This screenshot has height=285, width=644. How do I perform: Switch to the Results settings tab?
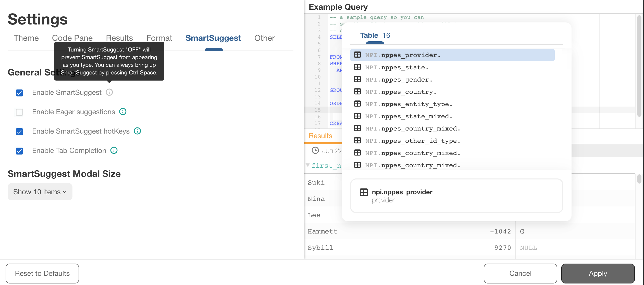coord(119,37)
